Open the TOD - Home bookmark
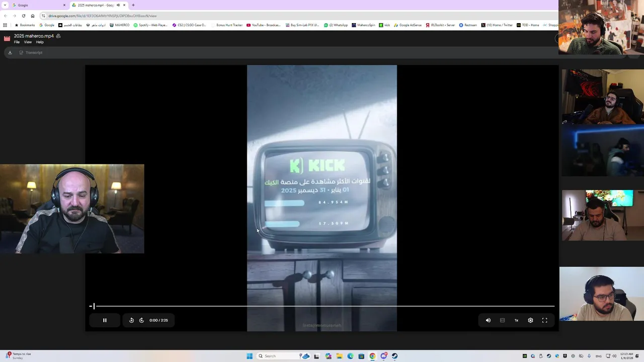The height and width of the screenshot is (362, 644). pyautogui.click(x=528, y=25)
